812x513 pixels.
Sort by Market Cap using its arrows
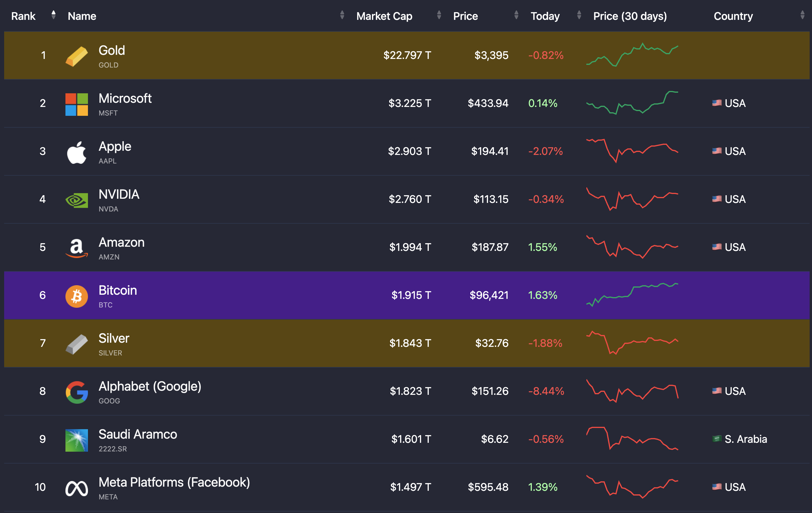pos(439,15)
